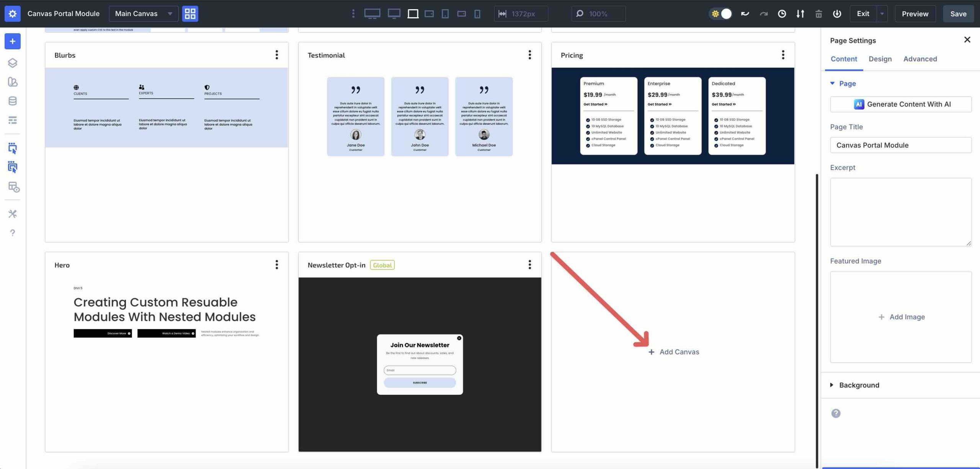Viewport: 980px width, 469px height.
Task: Click Generate Content With AI button
Action: tap(900, 104)
